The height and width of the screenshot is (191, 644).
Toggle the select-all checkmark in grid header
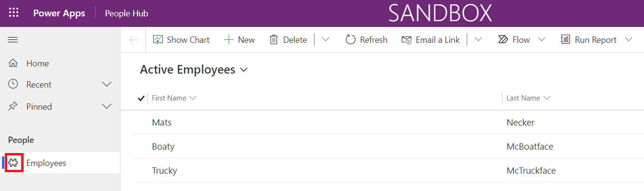pos(141,98)
